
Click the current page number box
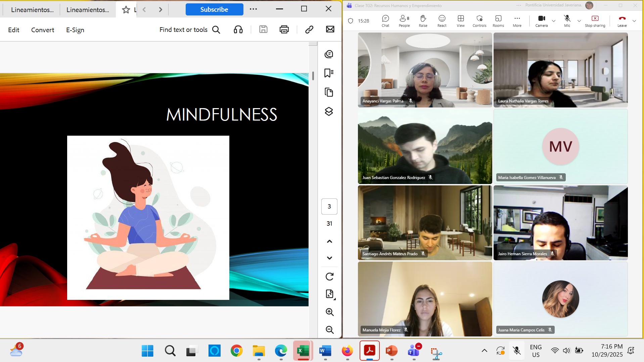click(329, 206)
